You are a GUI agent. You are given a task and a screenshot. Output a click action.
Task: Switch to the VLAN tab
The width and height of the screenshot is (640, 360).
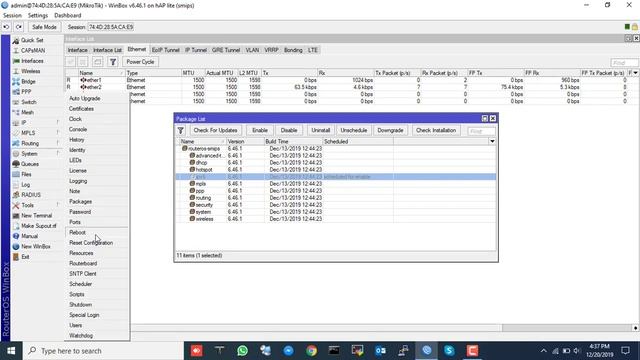[252, 50]
